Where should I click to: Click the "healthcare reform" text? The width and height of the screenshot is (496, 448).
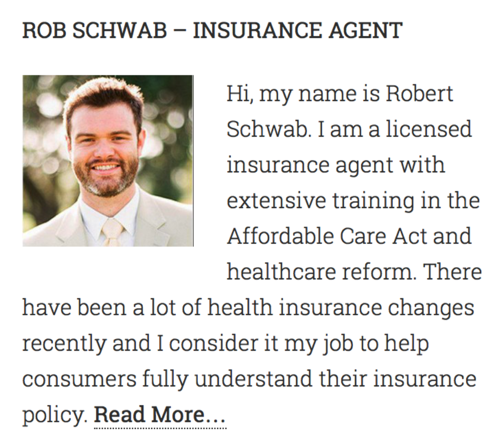pos(321,272)
